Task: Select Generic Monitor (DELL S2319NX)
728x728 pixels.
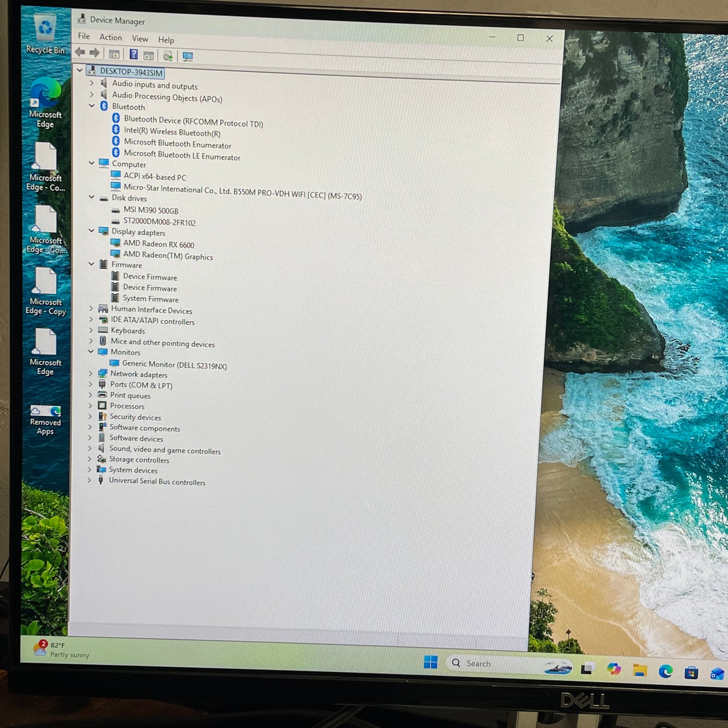Action: pos(174,365)
